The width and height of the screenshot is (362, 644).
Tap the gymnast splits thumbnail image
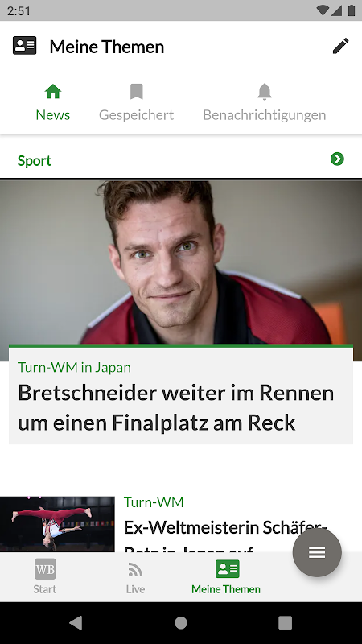(57, 524)
